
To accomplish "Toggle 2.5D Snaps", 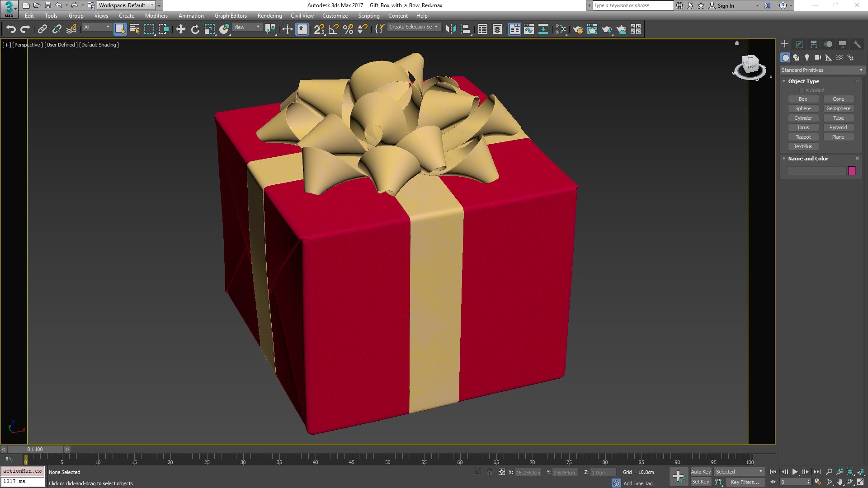I will (x=319, y=29).
